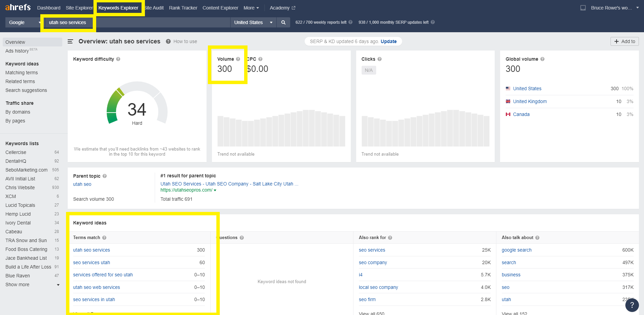Click the Terms match help icon
Image resolution: width=644 pixels, height=315 pixels.
coord(104,238)
